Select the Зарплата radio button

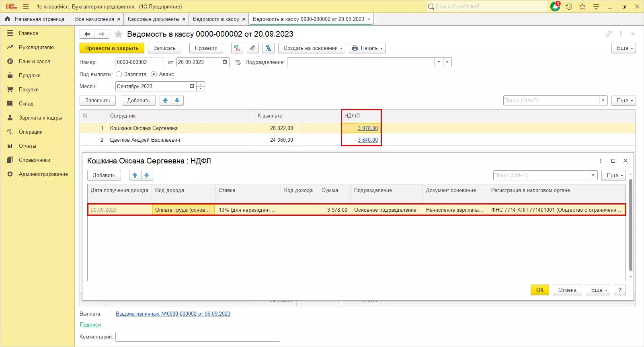pos(119,74)
